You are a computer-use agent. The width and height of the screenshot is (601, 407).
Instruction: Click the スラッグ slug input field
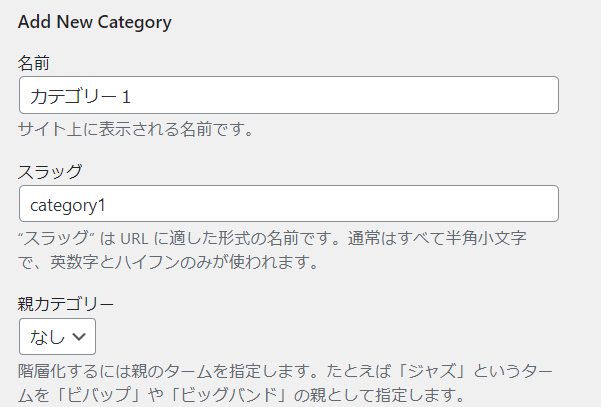[288, 204]
